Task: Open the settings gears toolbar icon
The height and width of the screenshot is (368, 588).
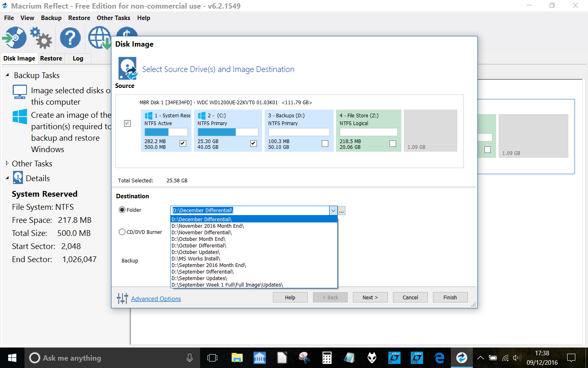Action: coord(41,38)
